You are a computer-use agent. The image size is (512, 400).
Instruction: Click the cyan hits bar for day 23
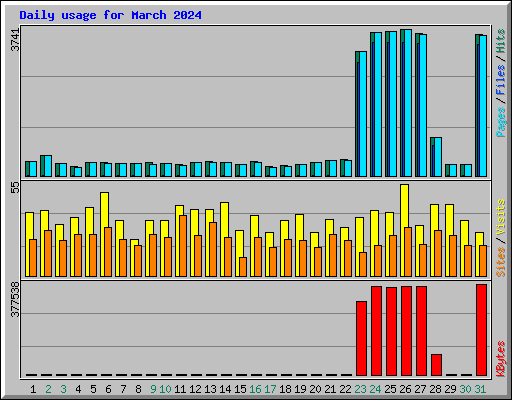[x=363, y=114]
